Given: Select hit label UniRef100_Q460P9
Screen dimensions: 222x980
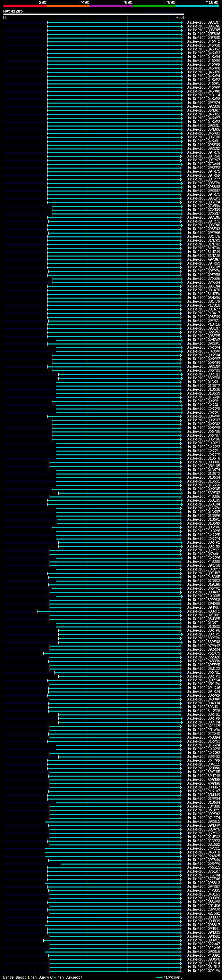Looking at the screenshot, I should [x=203, y=65].
